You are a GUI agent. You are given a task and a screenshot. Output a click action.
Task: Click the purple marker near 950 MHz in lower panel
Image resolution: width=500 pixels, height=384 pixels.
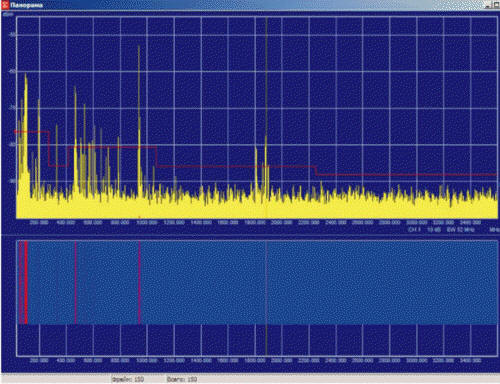coord(139,282)
